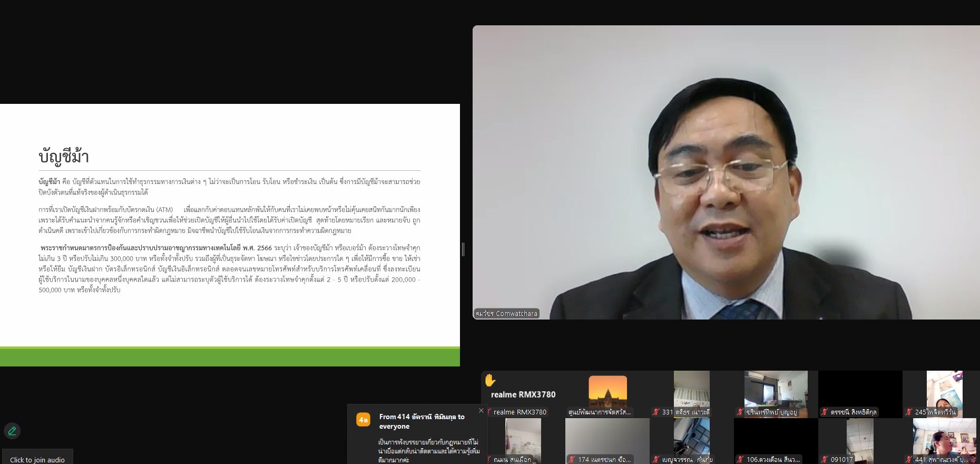
Task: Click the orange chat sender avatar badge
Action: (x=363, y=420)
